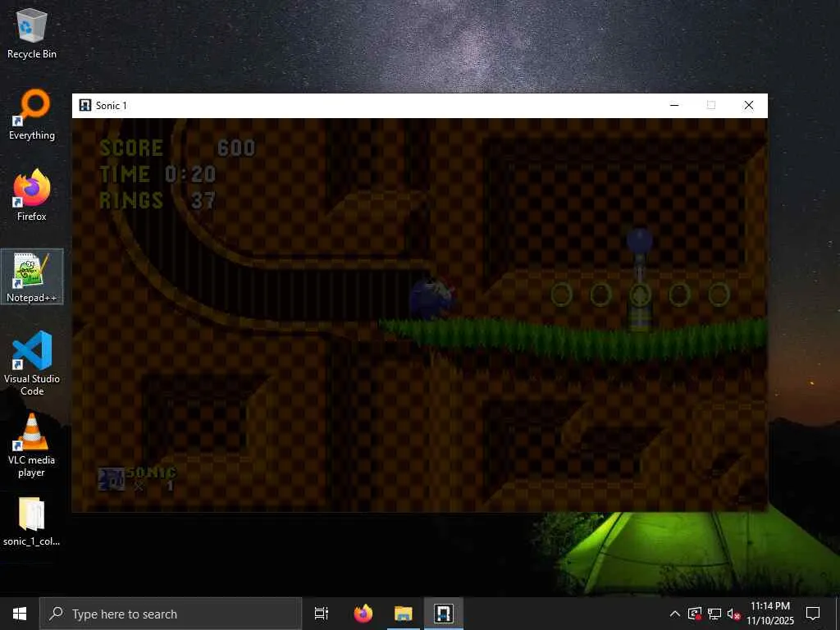
Task: Click the security alert tray icon
Action: 695,614
